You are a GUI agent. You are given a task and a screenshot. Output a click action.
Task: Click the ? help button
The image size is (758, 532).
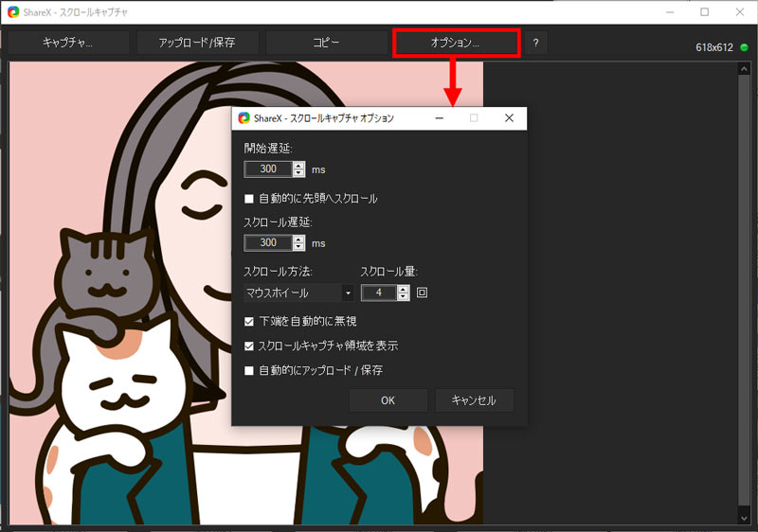coord(535,43)
